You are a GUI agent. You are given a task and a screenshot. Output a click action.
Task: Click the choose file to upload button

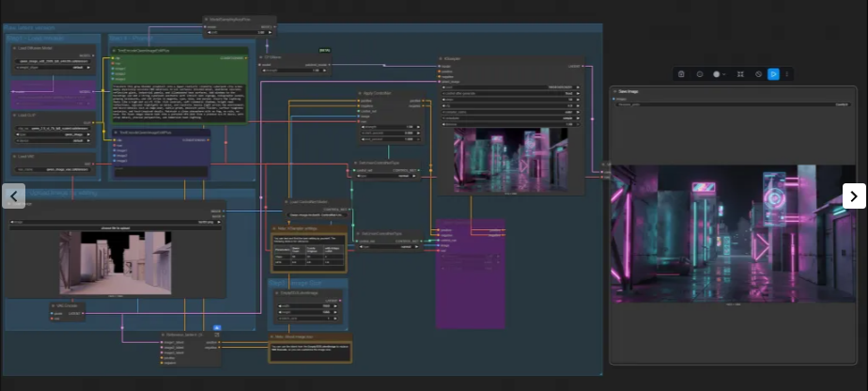[x=117, y=227]
